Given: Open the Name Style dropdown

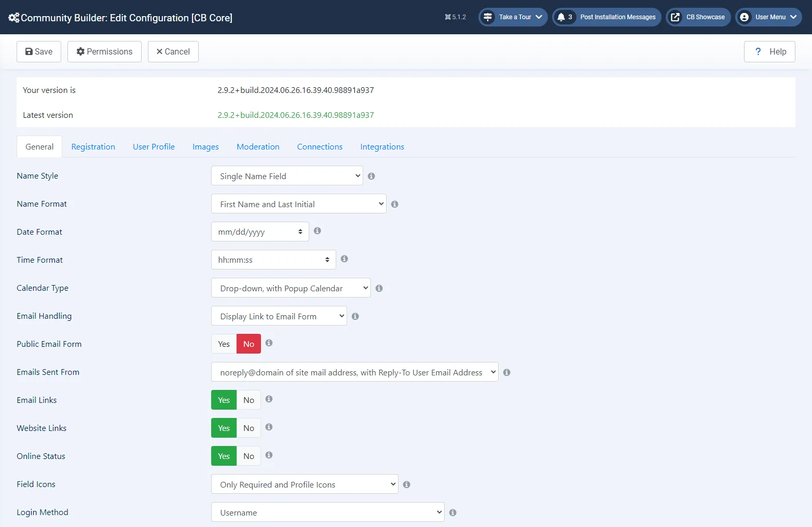Looking at the screenshot, I should coord(287,175).
